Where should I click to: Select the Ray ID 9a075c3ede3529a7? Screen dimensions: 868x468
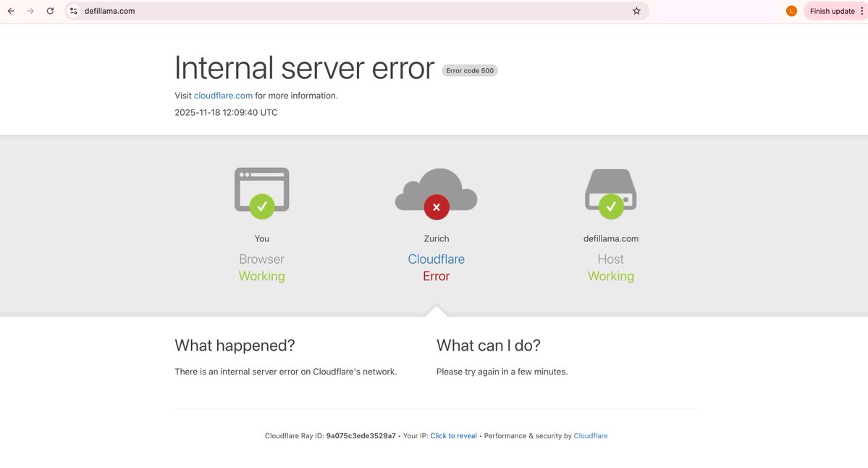tap(361, 436)
